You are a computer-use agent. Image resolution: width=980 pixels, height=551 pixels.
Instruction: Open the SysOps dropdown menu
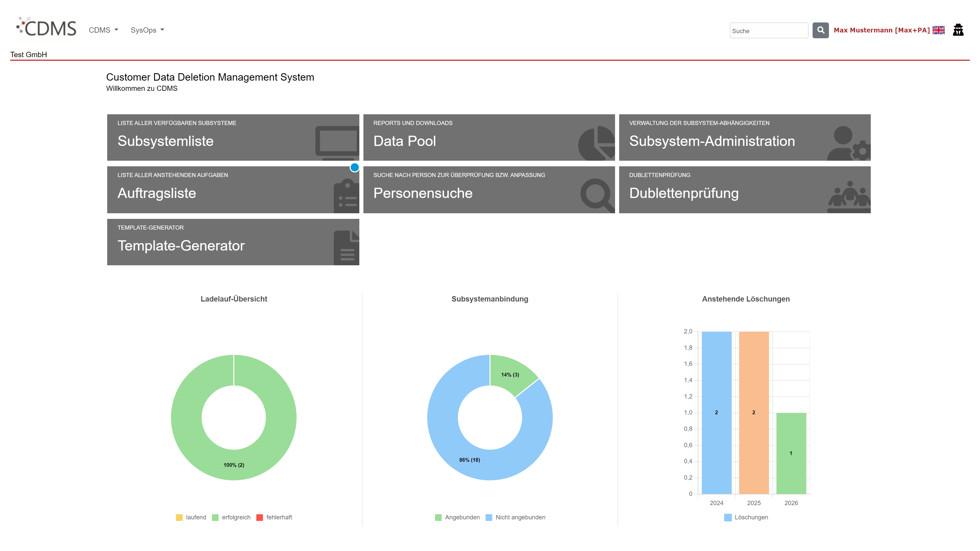[x=147, y=30]
